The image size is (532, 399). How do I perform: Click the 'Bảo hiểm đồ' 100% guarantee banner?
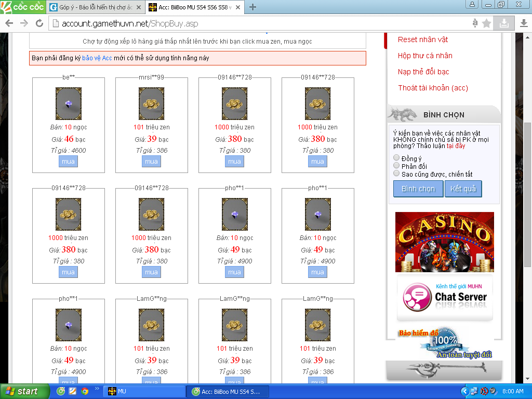tap(445, 343)
